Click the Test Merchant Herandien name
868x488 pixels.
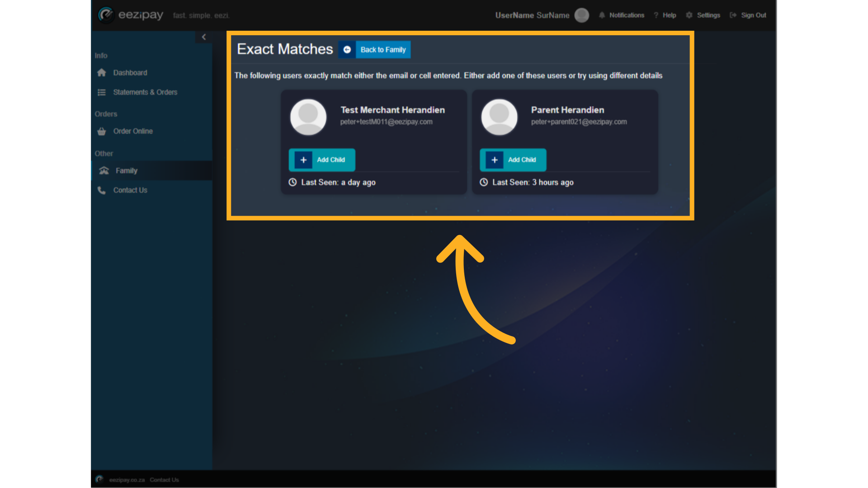click(x=393, y=110)
